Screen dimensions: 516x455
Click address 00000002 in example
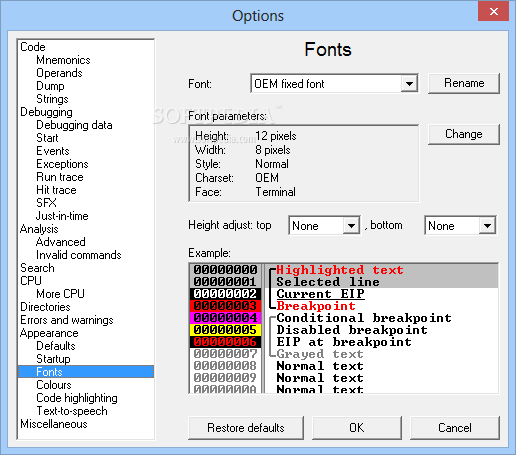coord(225,294)
